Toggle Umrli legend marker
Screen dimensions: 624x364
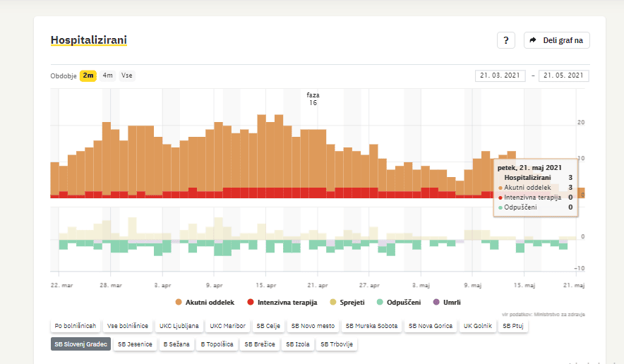(x=436, y=302)
